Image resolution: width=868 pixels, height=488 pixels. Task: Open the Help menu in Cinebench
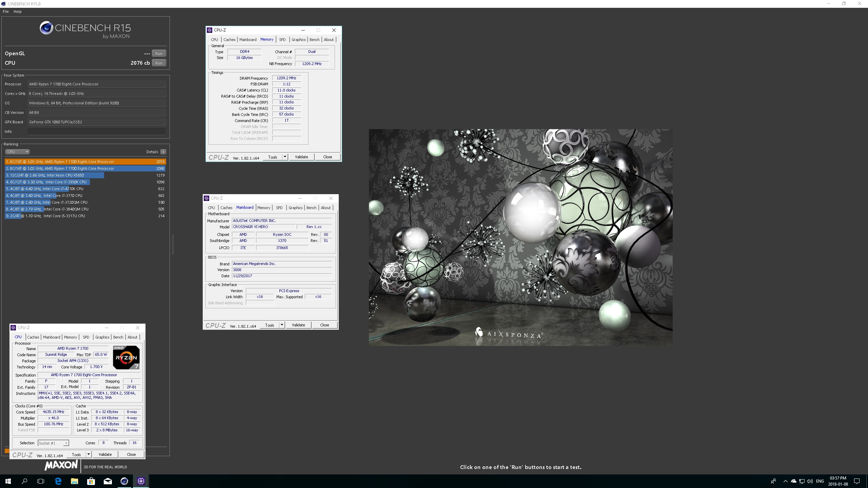(x=18, y=12)
